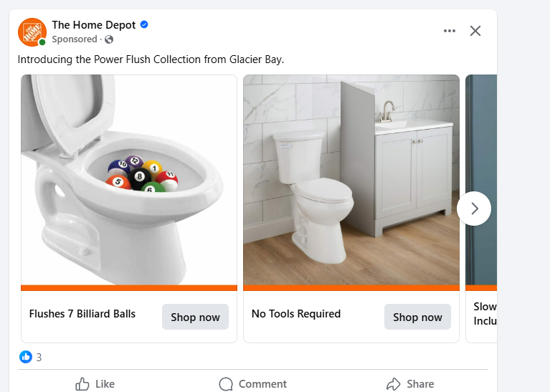This screenshot has width=550, height=392.
Task: Click the "Flushes 7 Billiard Balls" headline
Action: 82,314
